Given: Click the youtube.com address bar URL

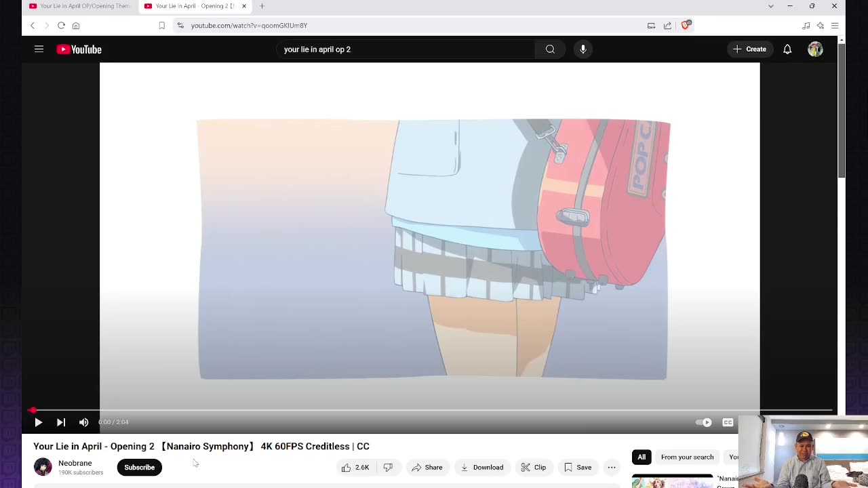Looking at the screenshot, I should [x=249, y=26].
